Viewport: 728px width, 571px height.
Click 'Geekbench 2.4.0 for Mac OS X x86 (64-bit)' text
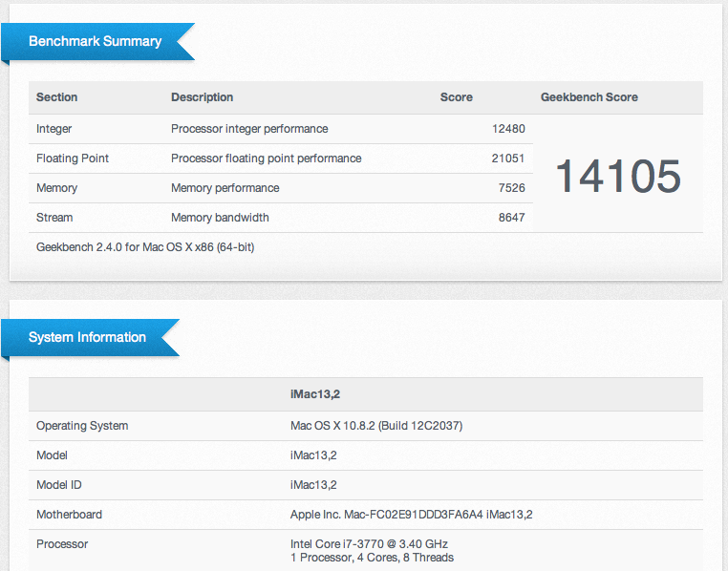click(145, 247)
